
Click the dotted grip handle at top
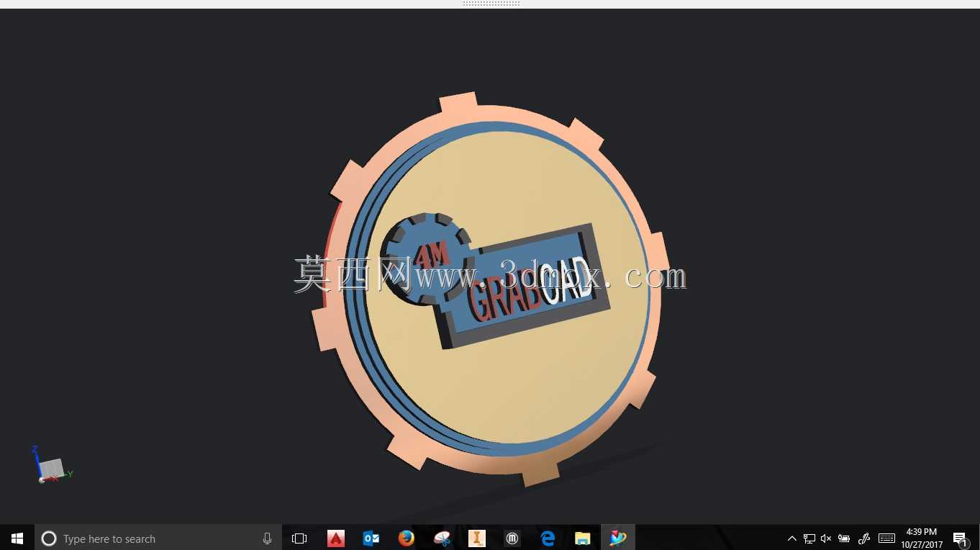click(491, 4)
